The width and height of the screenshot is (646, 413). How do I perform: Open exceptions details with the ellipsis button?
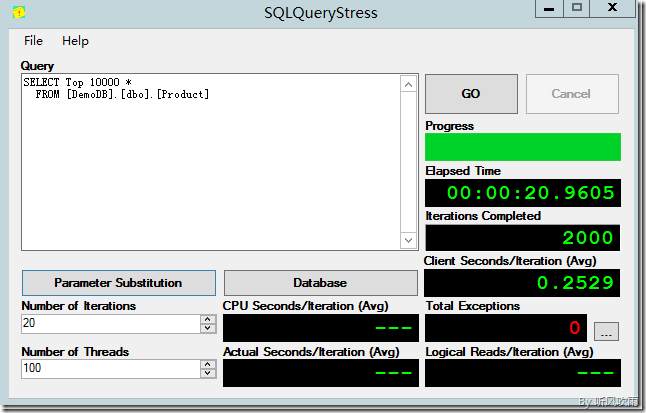(x=606, y=331)
